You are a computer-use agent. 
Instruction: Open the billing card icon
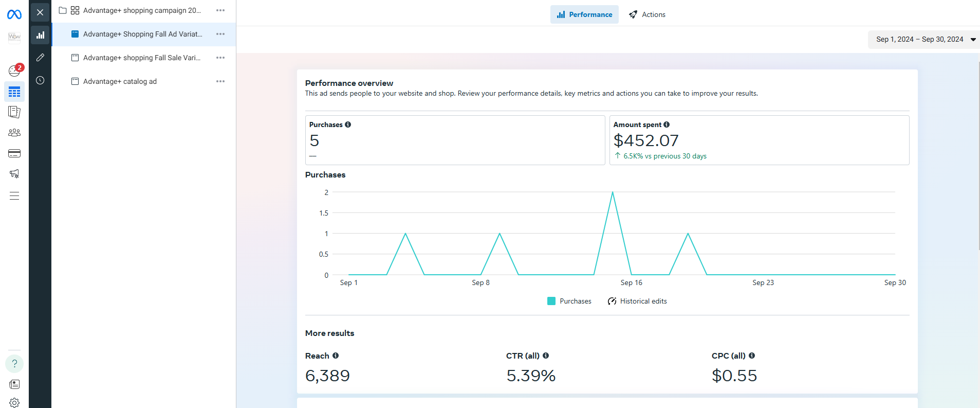pos(14,153)
